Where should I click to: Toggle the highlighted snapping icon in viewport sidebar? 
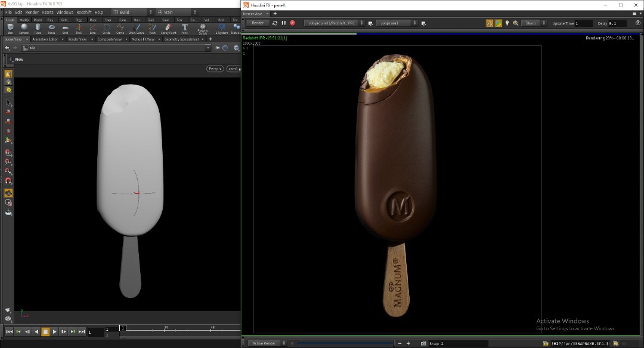point(8,193)
